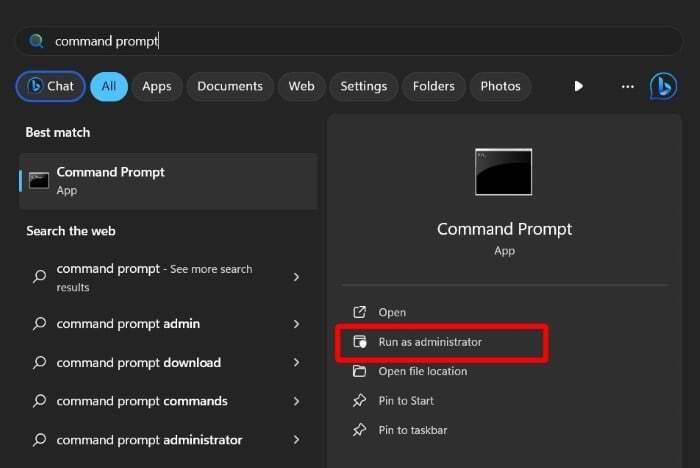
Task: Expand chevron for "command prompt download"
Action: 296,363
